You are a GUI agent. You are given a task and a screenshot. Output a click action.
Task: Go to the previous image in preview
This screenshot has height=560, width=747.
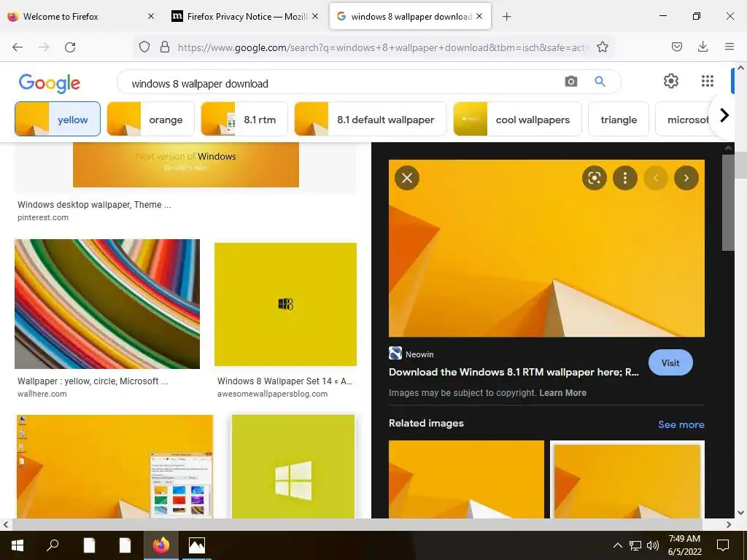click(x=656, y=178)
